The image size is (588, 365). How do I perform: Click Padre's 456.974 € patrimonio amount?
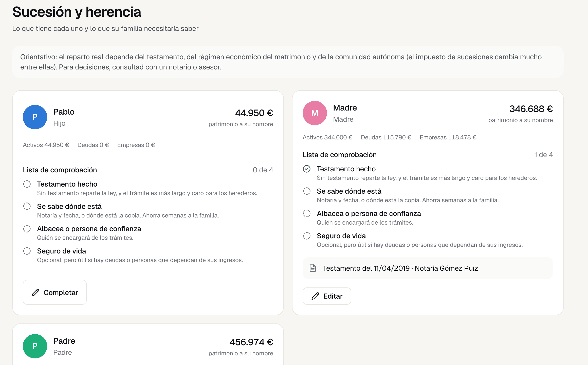(251, 342)
